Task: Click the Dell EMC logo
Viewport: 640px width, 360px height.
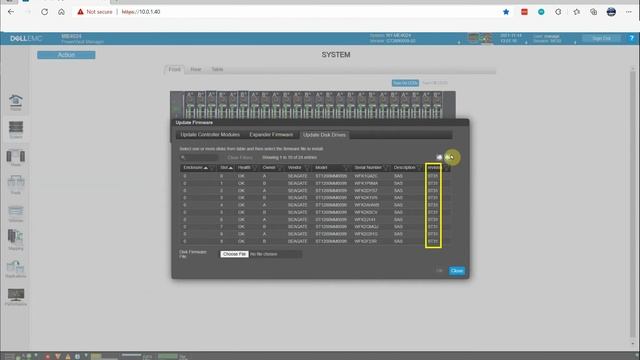Action: (26, 38)
